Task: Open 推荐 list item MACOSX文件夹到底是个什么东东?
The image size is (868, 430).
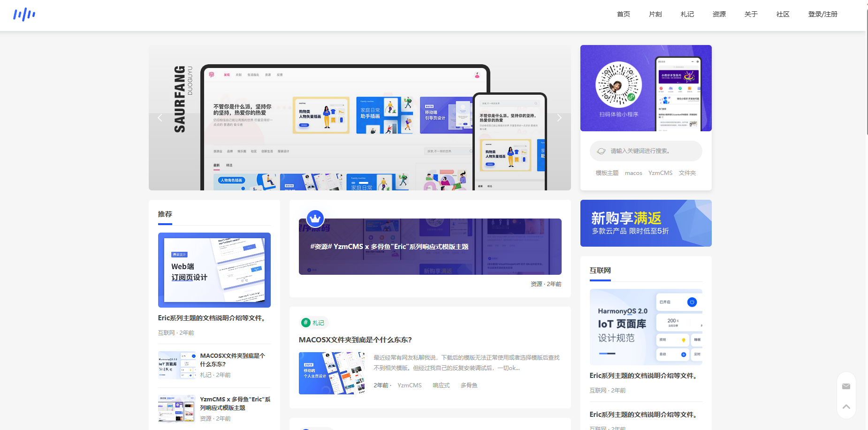Action: [x=233, y=360]
